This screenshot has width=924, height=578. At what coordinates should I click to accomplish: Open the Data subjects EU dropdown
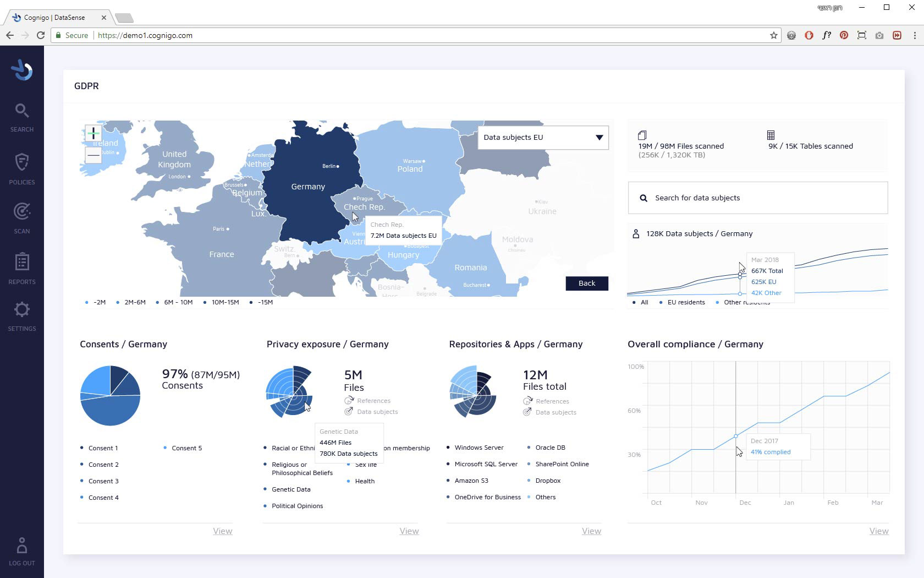pos(543,137)
